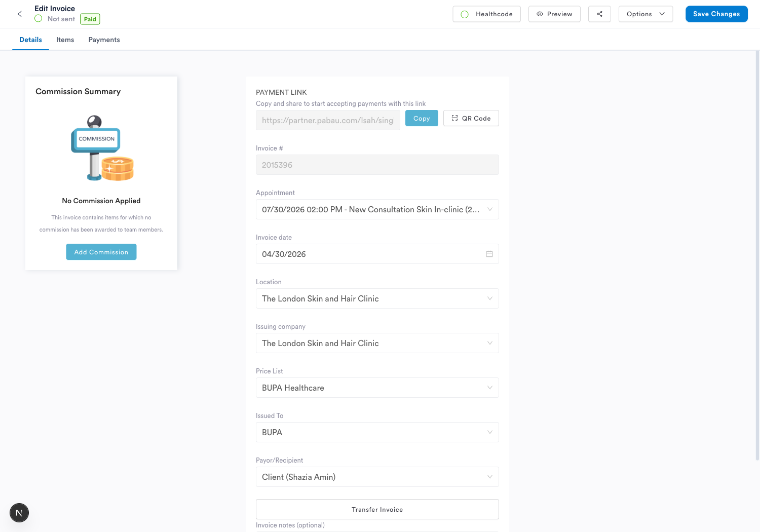Screen dimensions: 760x532
Task: Toggle the Not sent status circle
Action: tap(38, 19)
